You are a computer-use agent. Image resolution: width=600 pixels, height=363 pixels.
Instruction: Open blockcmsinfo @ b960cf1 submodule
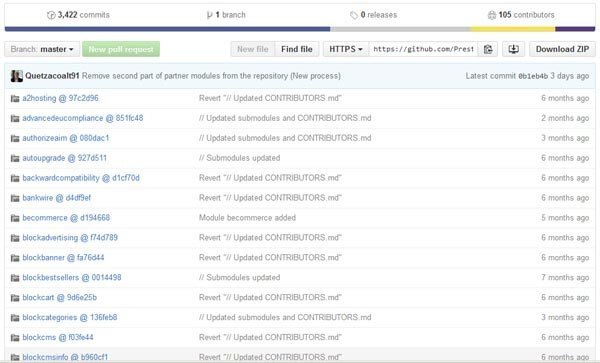pyautogui.click(x=65, y=357)
